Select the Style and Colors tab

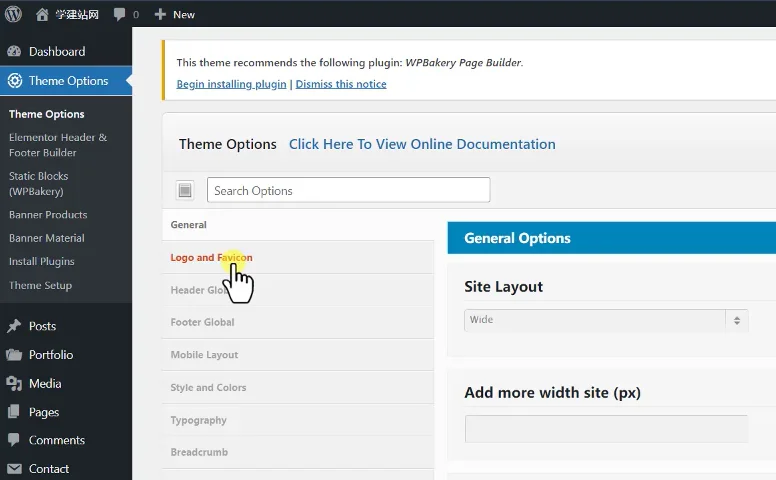pyautogui.click(x=298, y=387)
